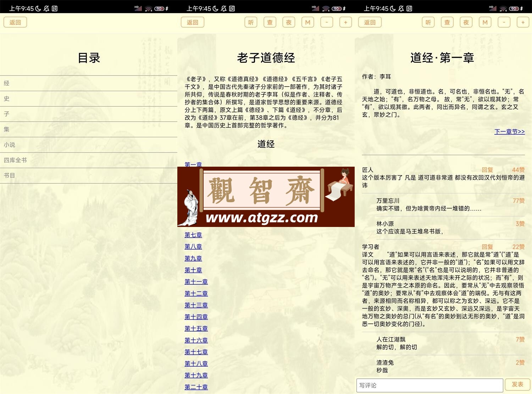Like 人在江湖飘's comment showing 7赞
Image resolution: width=532 pixels, height=394 pixels.
tap(520, 339)
